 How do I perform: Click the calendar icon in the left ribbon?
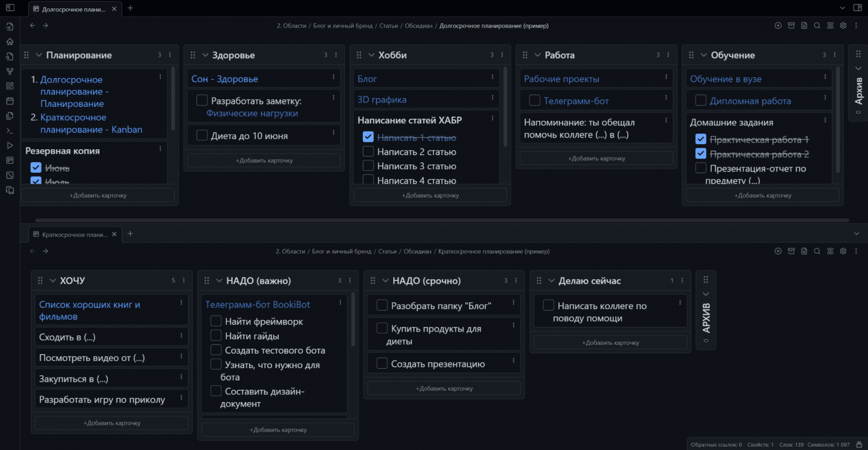coord(9,101)
